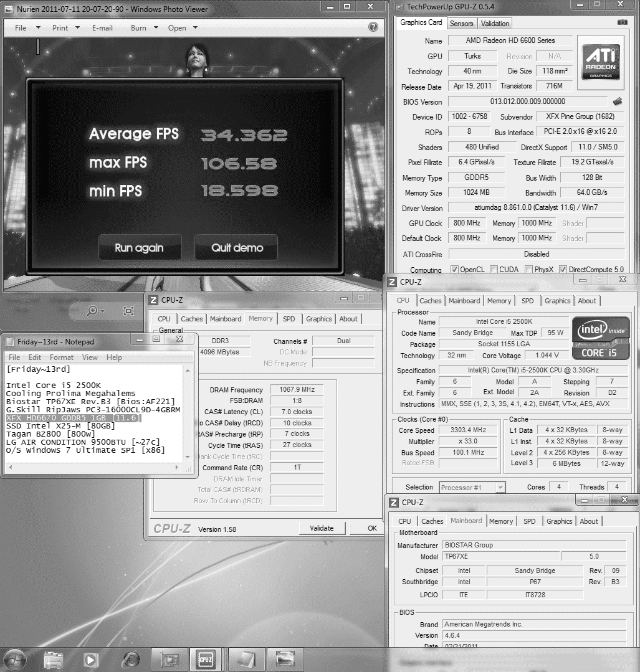Click the Notepad vertical scrollbar down arrow
The image size is (640, 672).
188,457
